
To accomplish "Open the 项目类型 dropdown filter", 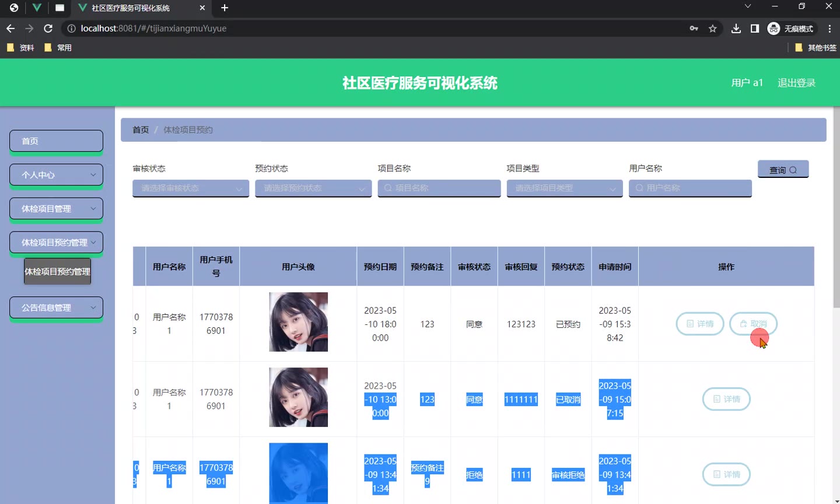I will coord(565,188).
